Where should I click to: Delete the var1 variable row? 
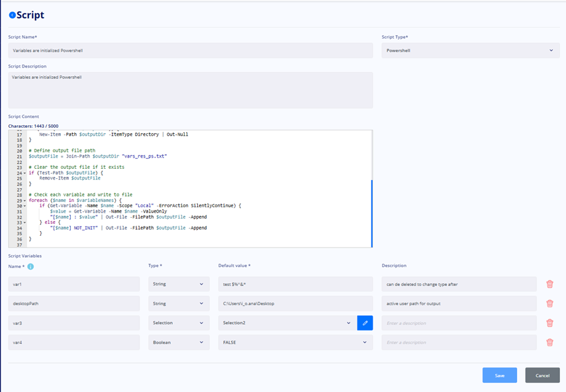click(x=549, y=284)
